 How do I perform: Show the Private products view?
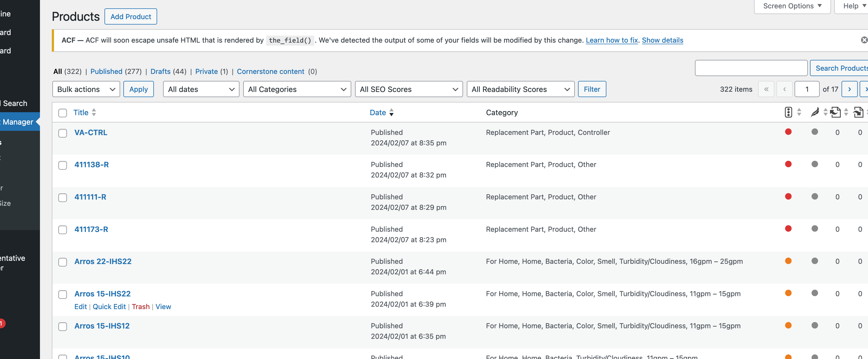pos(207,71)
